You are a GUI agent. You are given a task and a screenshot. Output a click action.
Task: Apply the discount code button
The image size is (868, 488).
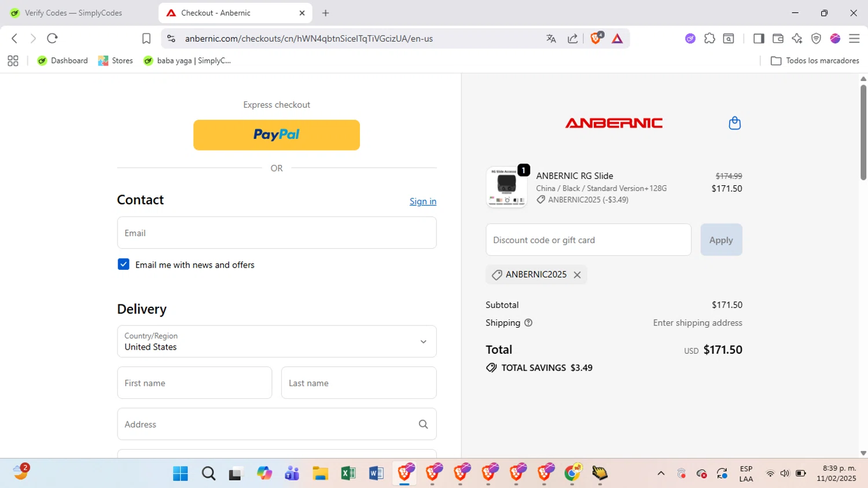coord(721,240)
